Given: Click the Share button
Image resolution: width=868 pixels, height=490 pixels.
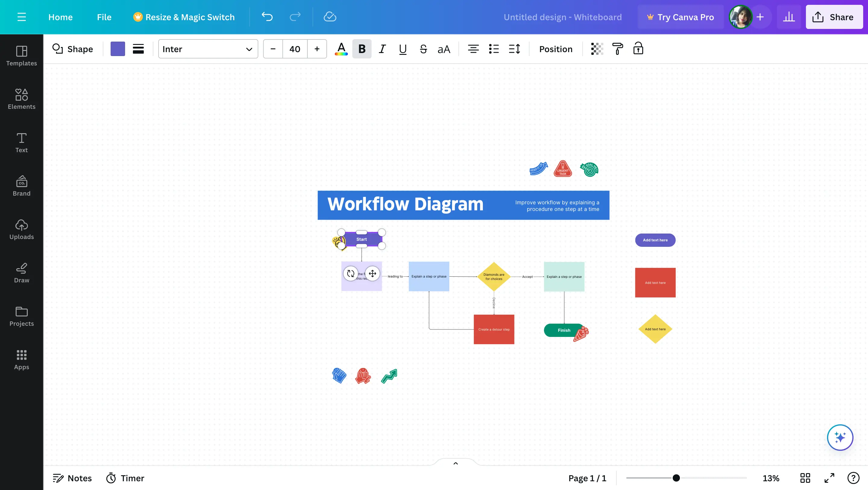Looking at the screenshot, I should (834, 17).
